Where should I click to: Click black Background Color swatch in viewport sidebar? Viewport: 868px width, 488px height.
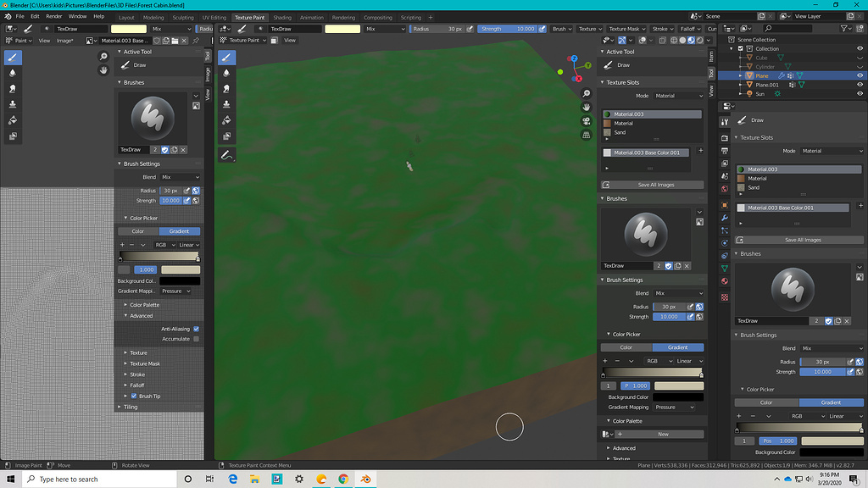678,397
